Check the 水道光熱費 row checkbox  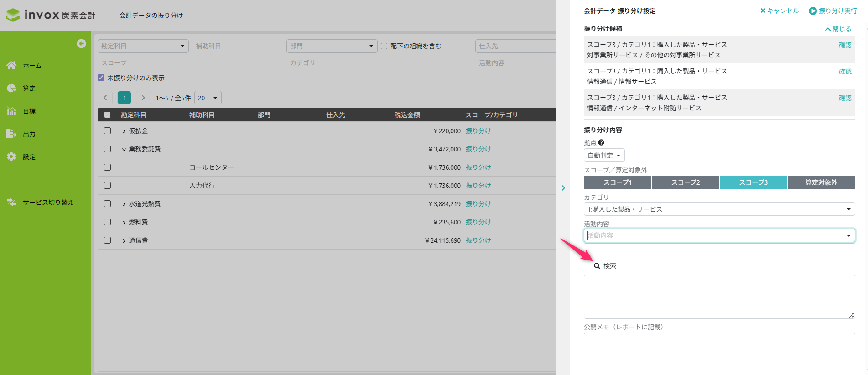click(108, 204)
